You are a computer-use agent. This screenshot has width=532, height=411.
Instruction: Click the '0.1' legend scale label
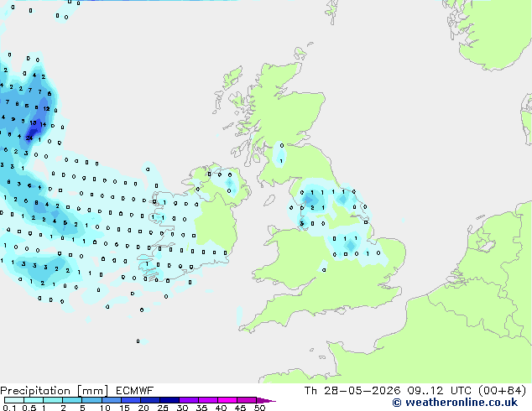pyautogui.click(x=9, y=408)
